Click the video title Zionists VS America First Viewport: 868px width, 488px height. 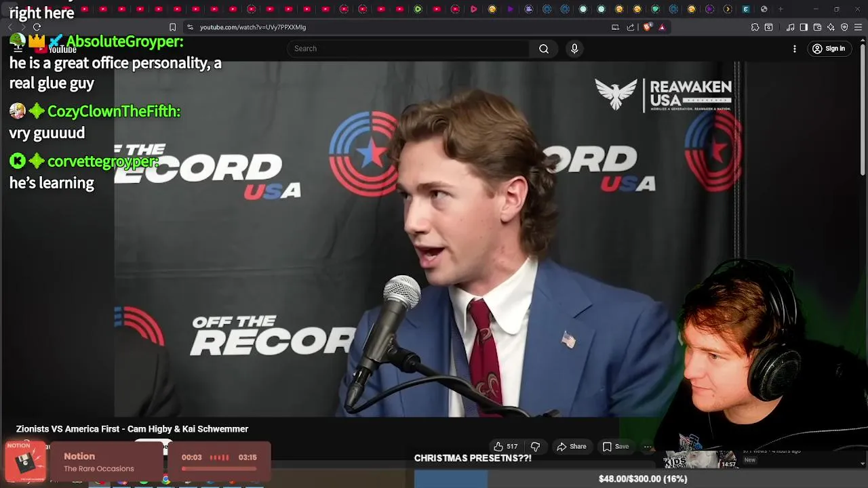click(132, 429)
